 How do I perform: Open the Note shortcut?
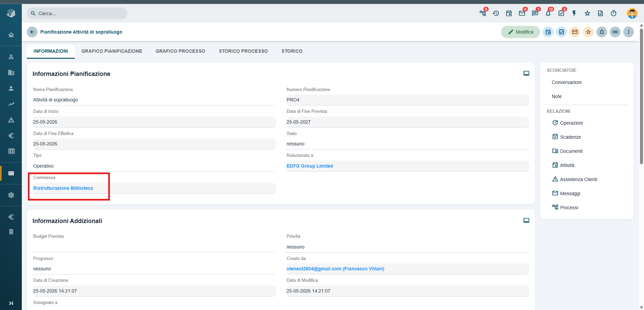point(556,96)
